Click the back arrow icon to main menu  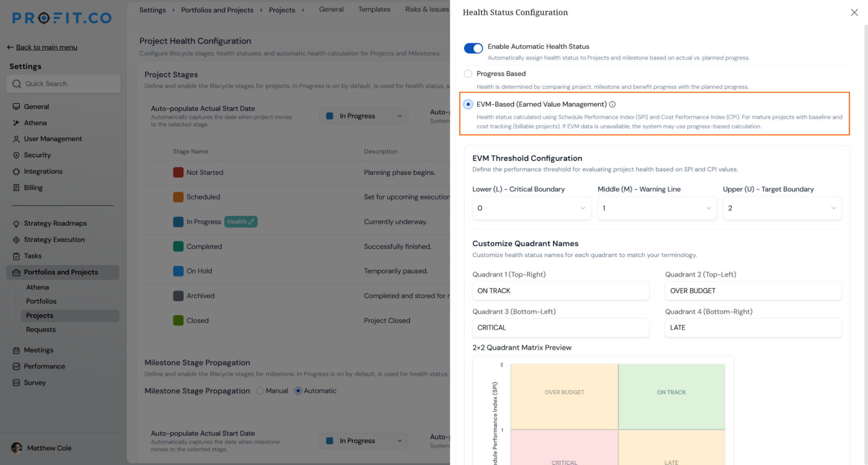click(x=10, y=47)
